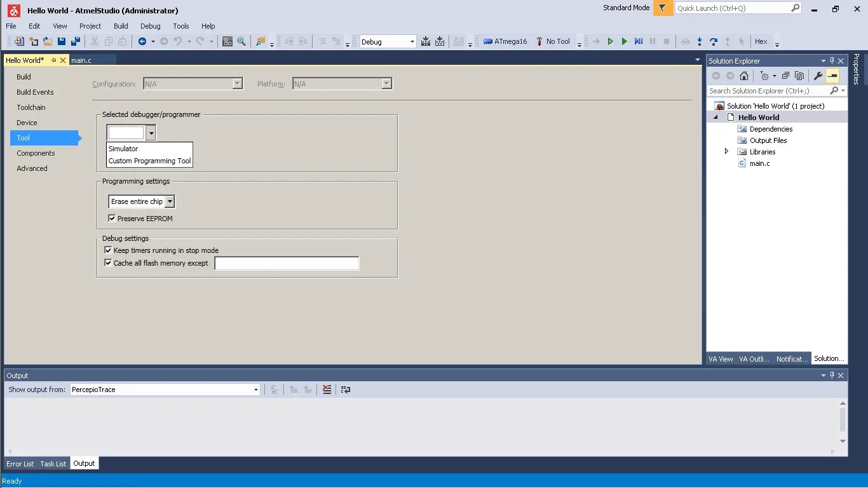Viewport: 868px width, 488px height.
Task: Toggle Cache all flash memory except checkbox
Action: point(108,262)
